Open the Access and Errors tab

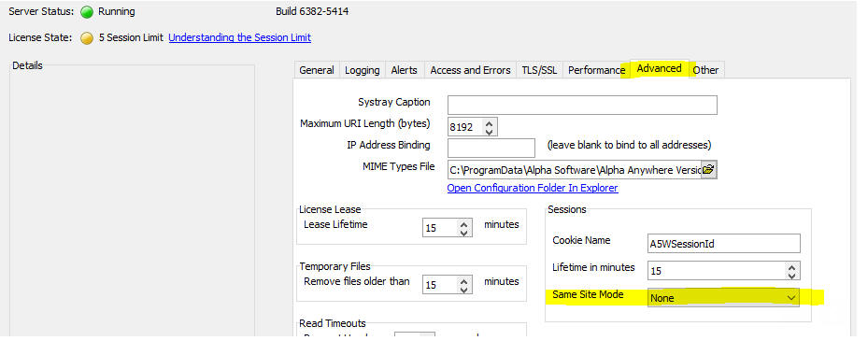pyautogui.click(x=471, y=70)
